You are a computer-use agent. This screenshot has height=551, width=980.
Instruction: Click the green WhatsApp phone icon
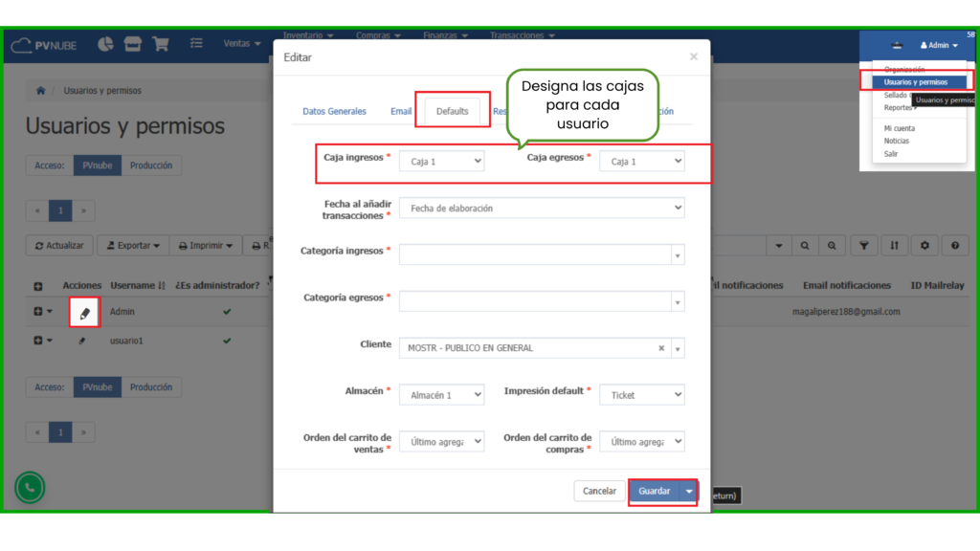pyautogui.click(x=30, y=488)
